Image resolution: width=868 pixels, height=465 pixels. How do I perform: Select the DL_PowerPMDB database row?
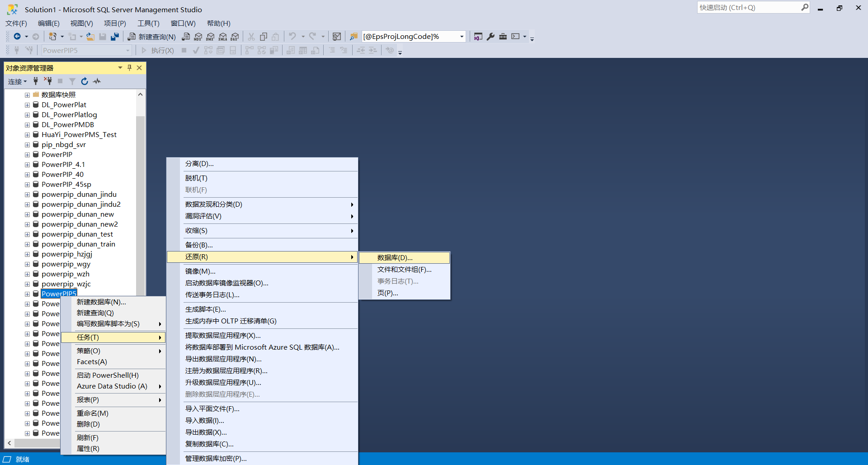tap(68, 125)
